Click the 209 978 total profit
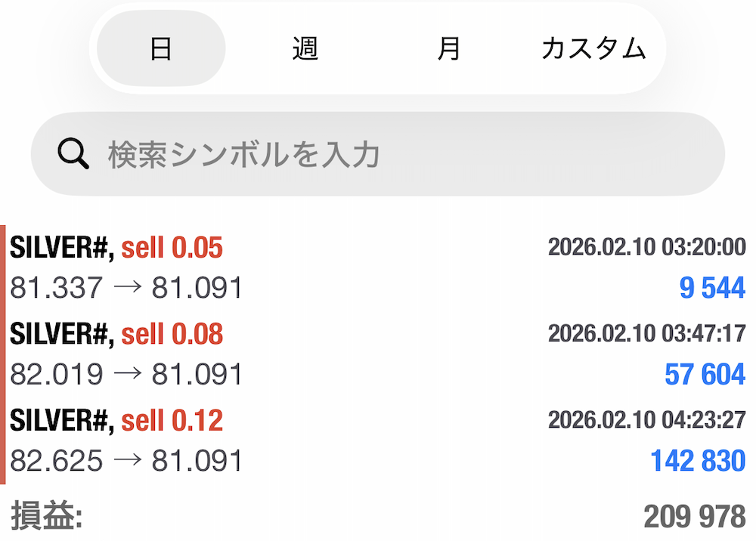 [694, 517]
